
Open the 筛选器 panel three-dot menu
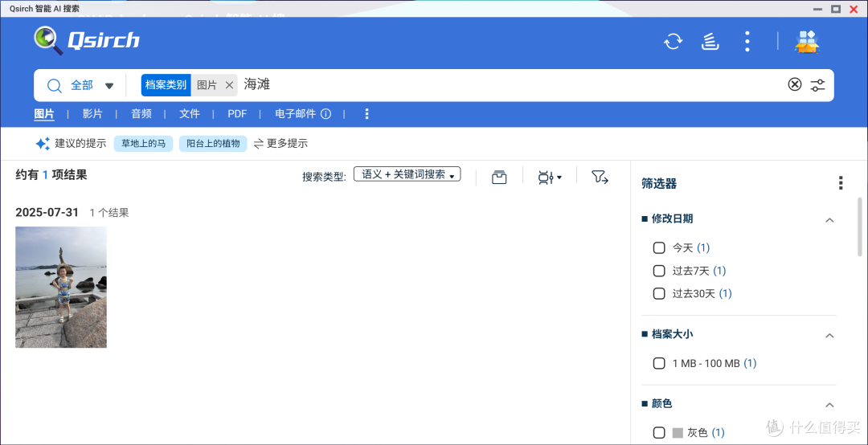point(841,183)
